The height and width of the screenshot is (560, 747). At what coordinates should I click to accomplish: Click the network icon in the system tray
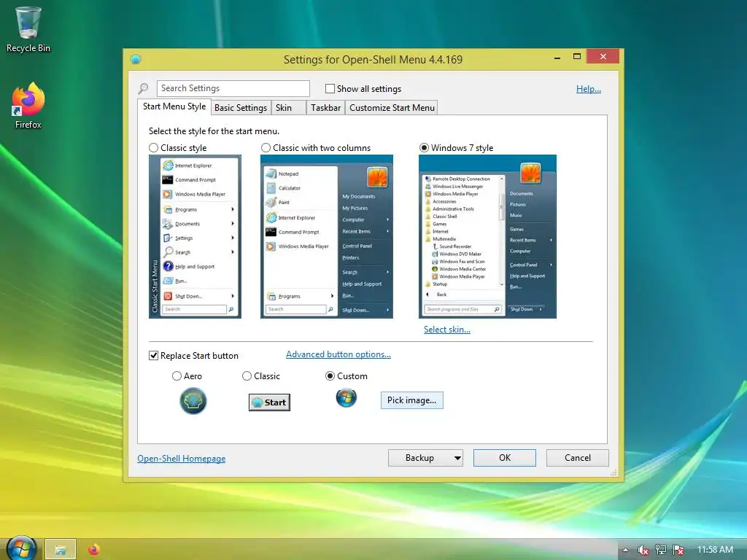[x=661, y=550]
